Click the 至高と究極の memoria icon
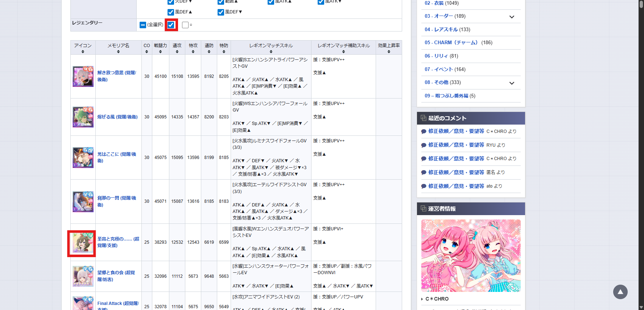The width and height of the screenshot is (644, 310). tap(83, 243)
